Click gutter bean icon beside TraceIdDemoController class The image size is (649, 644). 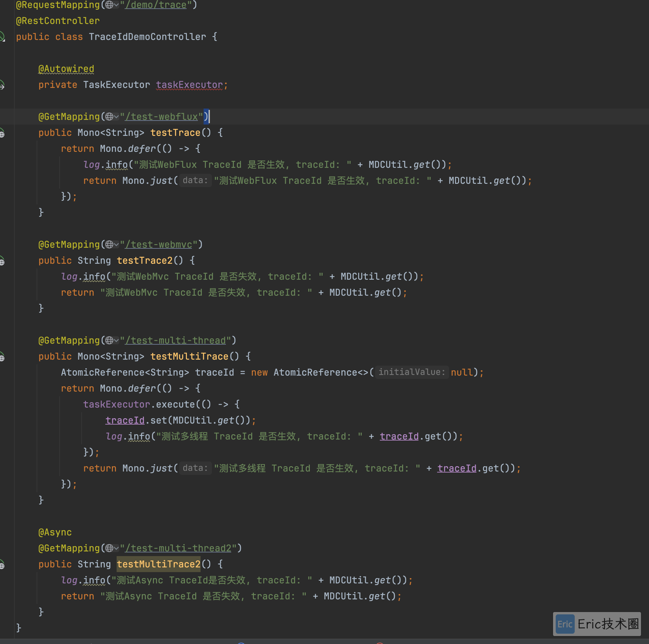[2, 36]
